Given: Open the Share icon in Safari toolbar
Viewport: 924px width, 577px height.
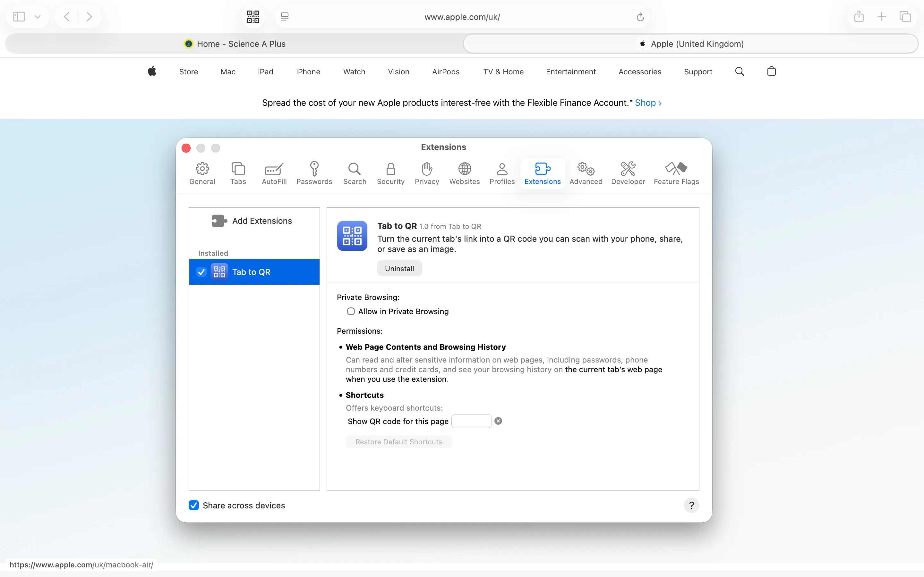Looking at the screenshot, I should [859, 16].
